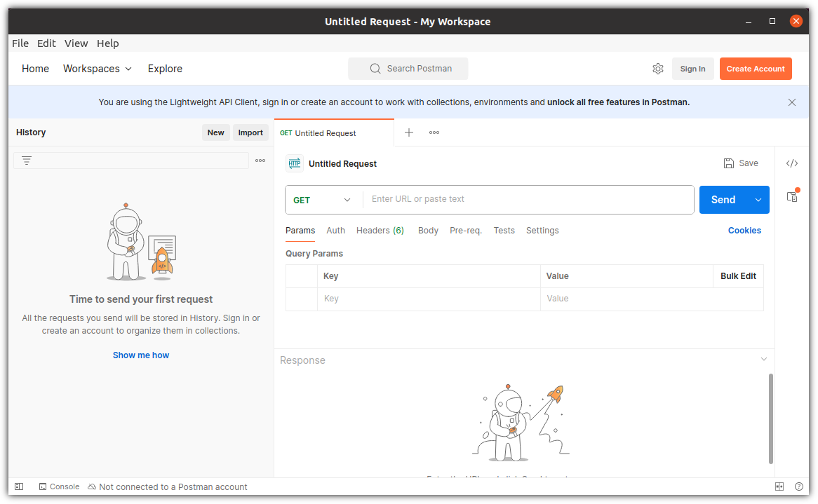This screenshot has height=504, width=818.
Task: Click the Not connected to a Postman account text
Action: click(173, 486)
